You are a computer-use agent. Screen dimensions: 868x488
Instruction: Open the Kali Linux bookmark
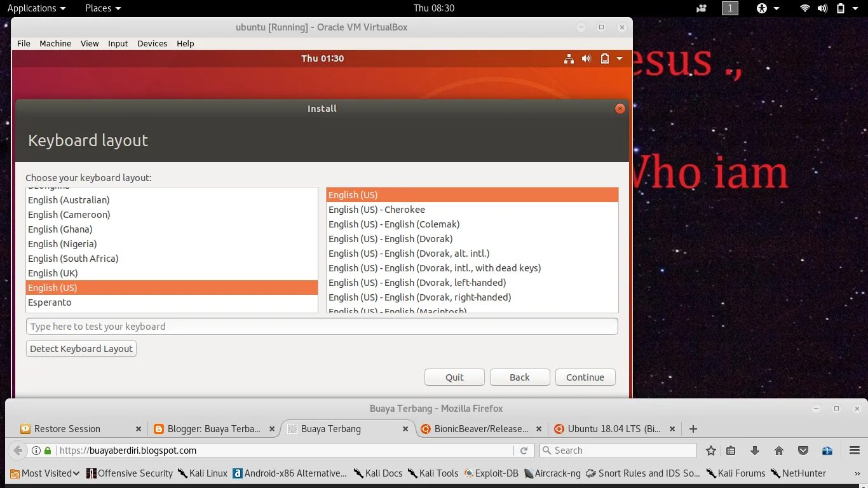click(x=203, y=473)
